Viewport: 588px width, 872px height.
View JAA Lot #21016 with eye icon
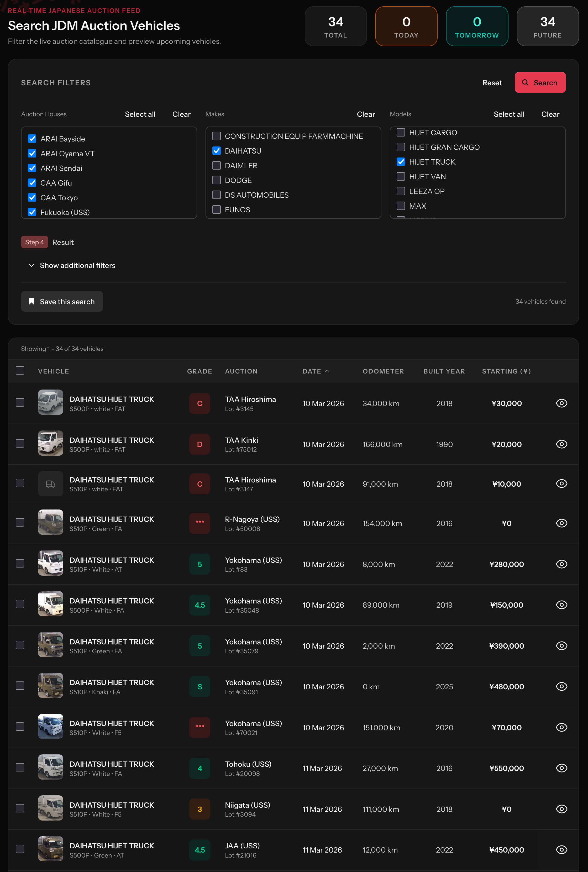tap(561, 850)
